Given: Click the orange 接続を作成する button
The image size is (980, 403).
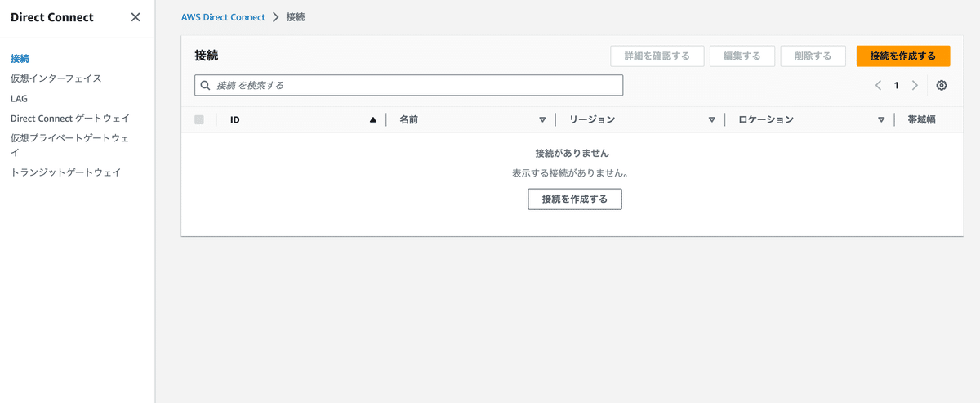Looking at the screenshot, I should click(902, 56).
